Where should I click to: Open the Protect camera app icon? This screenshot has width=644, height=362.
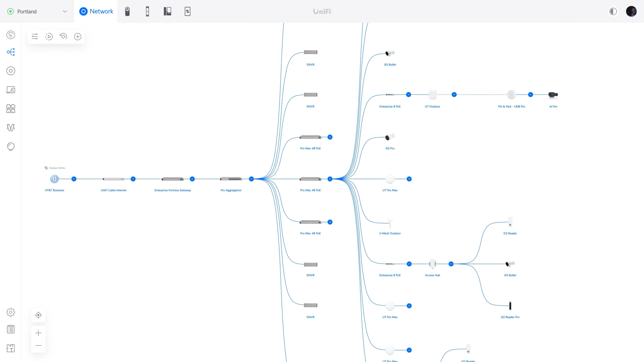click(x=127, y=11)
